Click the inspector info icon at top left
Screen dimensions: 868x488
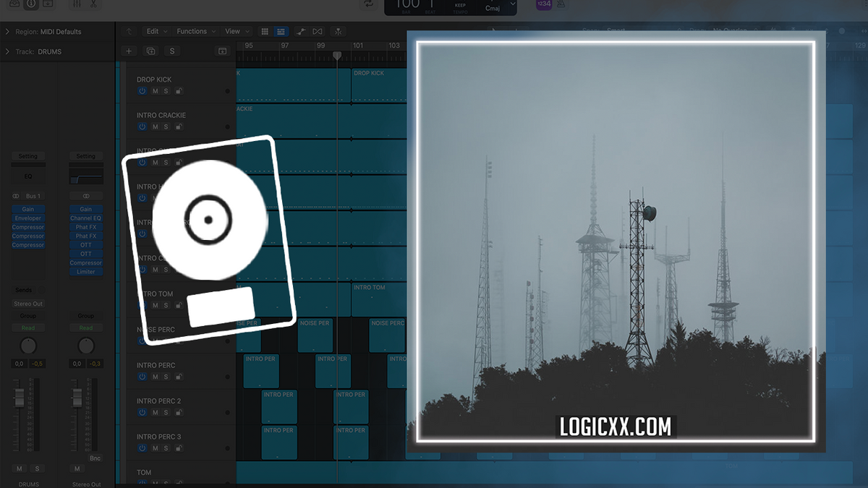tap(30, 5)
